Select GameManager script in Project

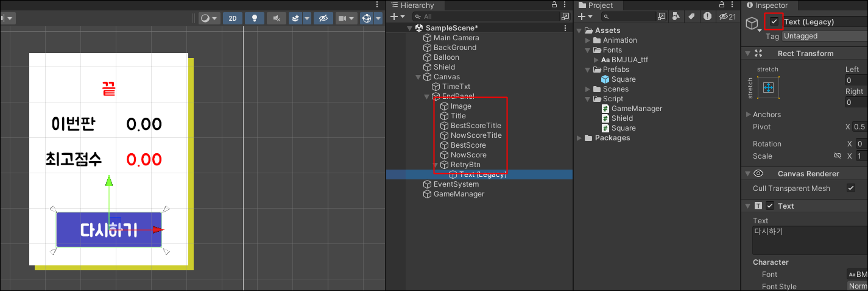point(632,109)
